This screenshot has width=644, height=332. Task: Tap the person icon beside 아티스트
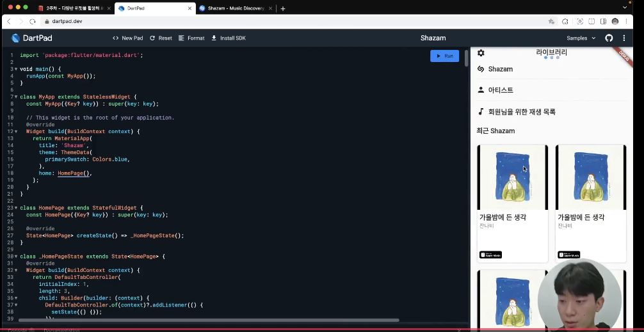click(481, 90)
